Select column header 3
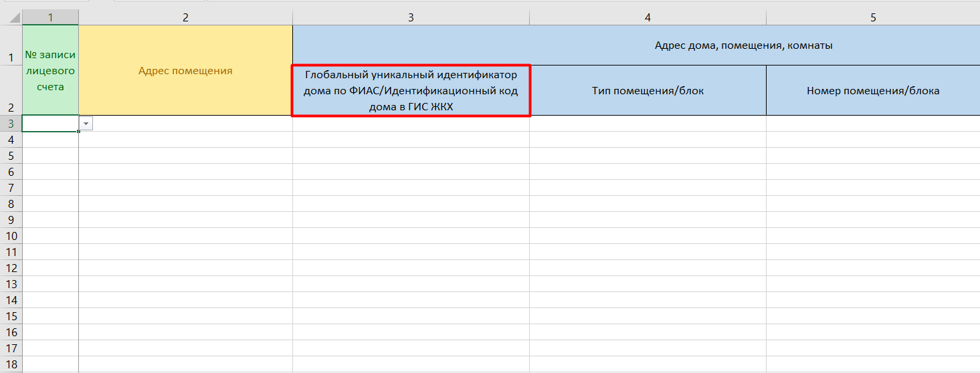 (411, 17)
